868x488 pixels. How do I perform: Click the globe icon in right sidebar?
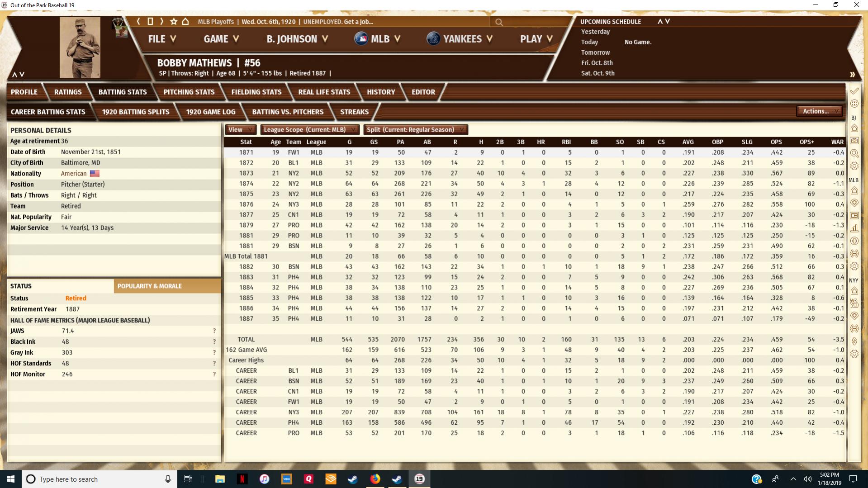854,104
